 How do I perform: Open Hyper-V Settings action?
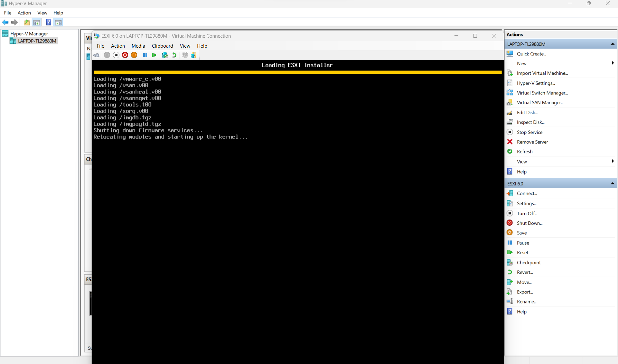pos(536,83)
